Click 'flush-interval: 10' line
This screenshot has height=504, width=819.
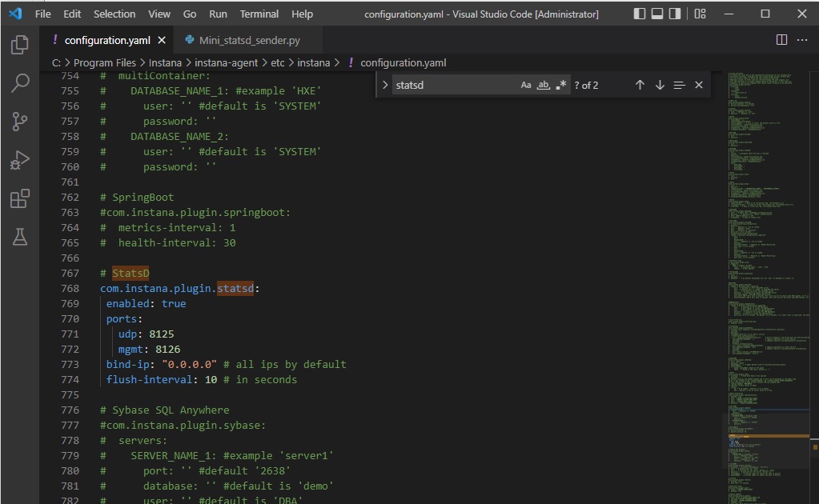click(201, 379)
